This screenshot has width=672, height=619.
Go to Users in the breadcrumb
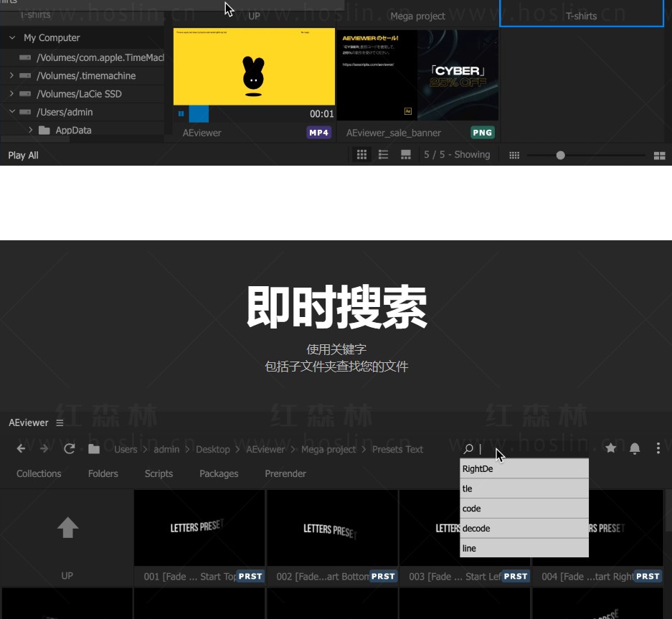click(x=126, y=449)
